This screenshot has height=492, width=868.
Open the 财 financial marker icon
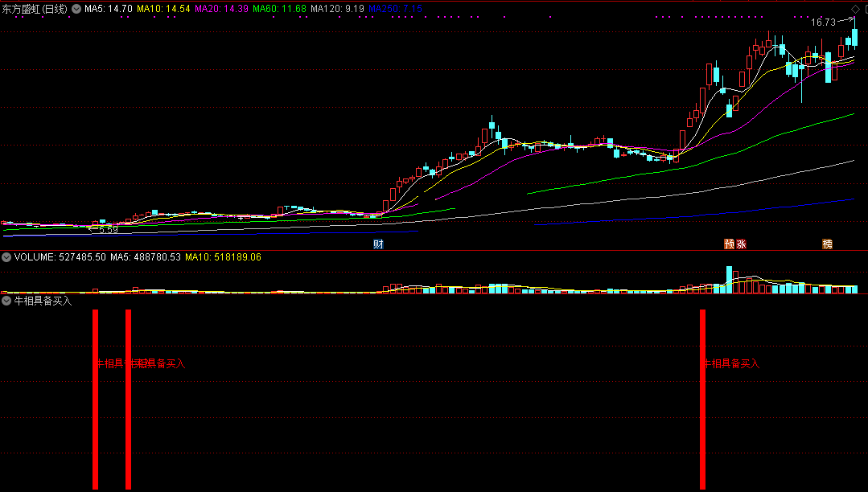[x=379, y=244]
